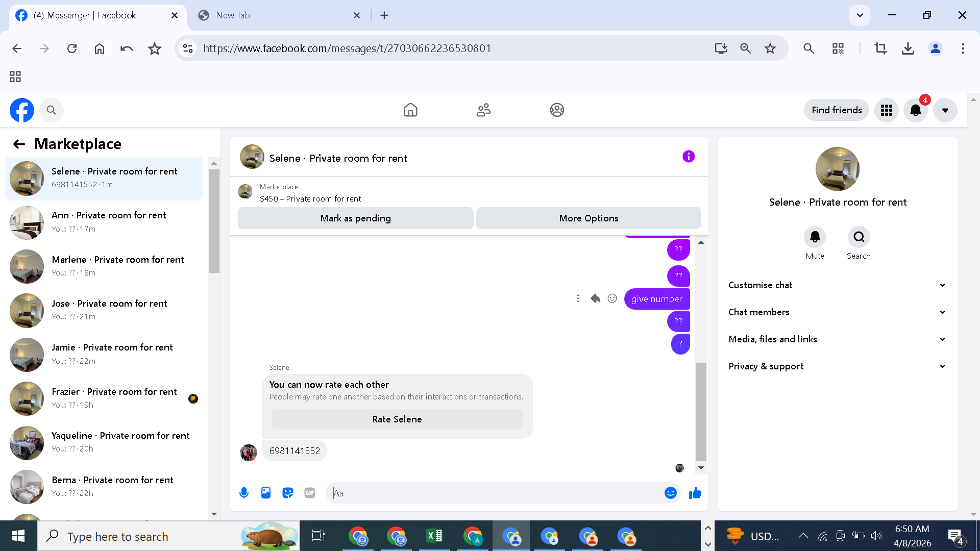Open emoji picker in message box
The image size is (980, 551).
670,493
